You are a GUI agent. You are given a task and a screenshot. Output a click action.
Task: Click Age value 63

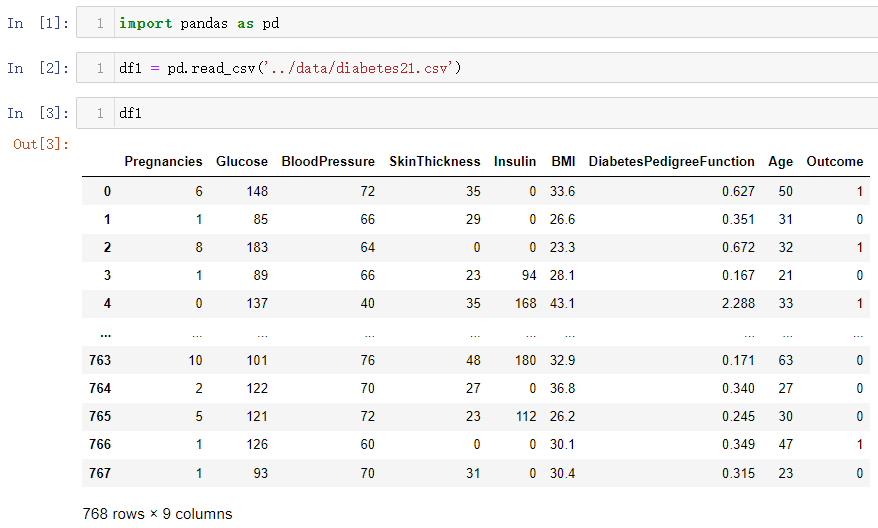tap(785, 360)
